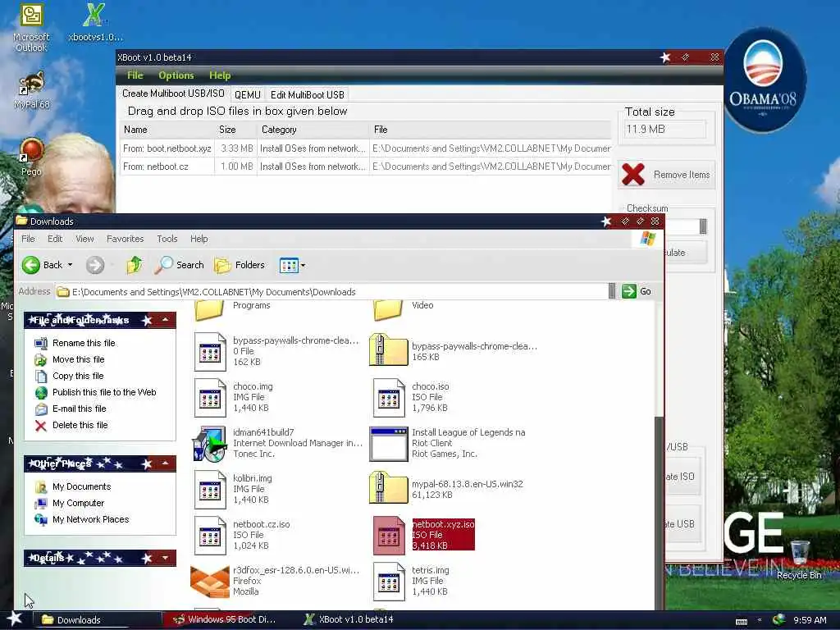Image resolution: width=840 pixels, height=630 pixels.
Task: Switch to the QEMU tab
Action: [x=248, y=95]
